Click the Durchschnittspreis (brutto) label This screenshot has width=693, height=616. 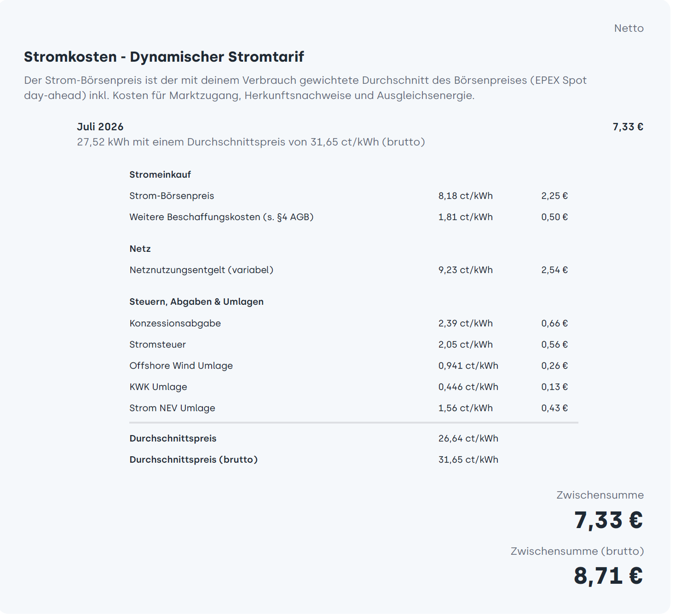tap(193, 459)
